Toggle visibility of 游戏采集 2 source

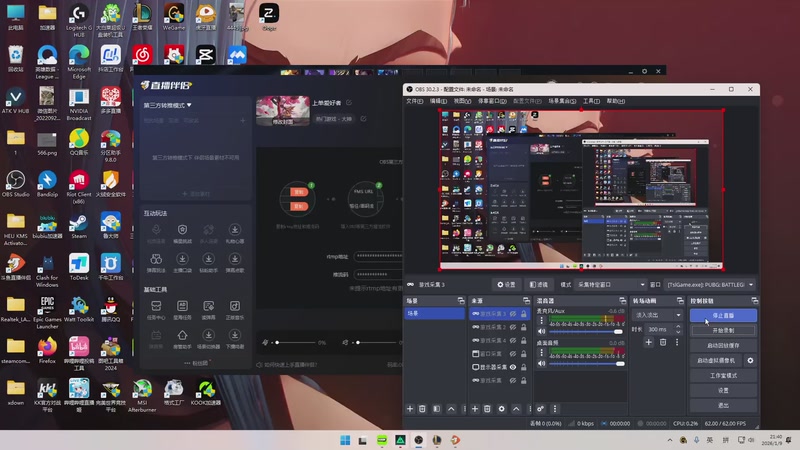pyautogui.click(x=513, y=327)
